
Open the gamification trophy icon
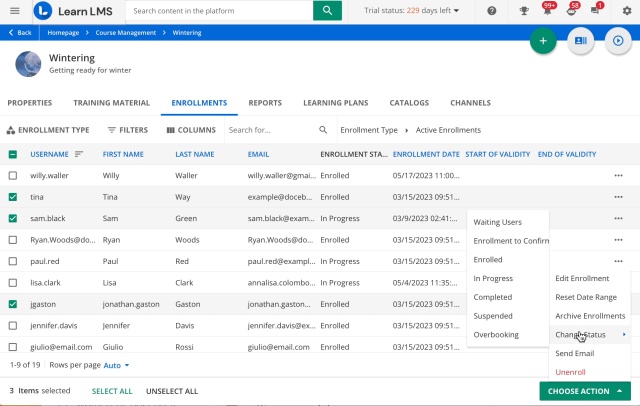(x=524, y=11)
